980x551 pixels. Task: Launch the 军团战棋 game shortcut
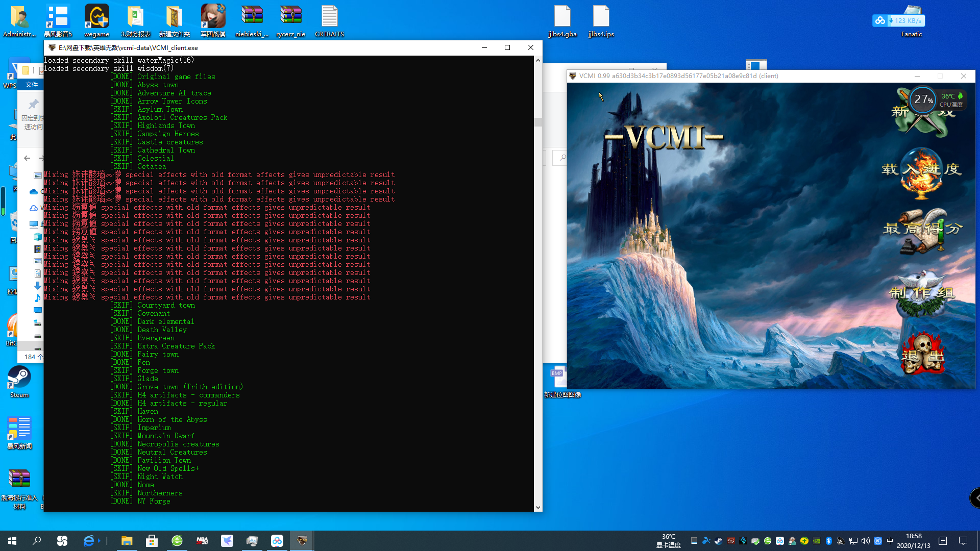213,21
